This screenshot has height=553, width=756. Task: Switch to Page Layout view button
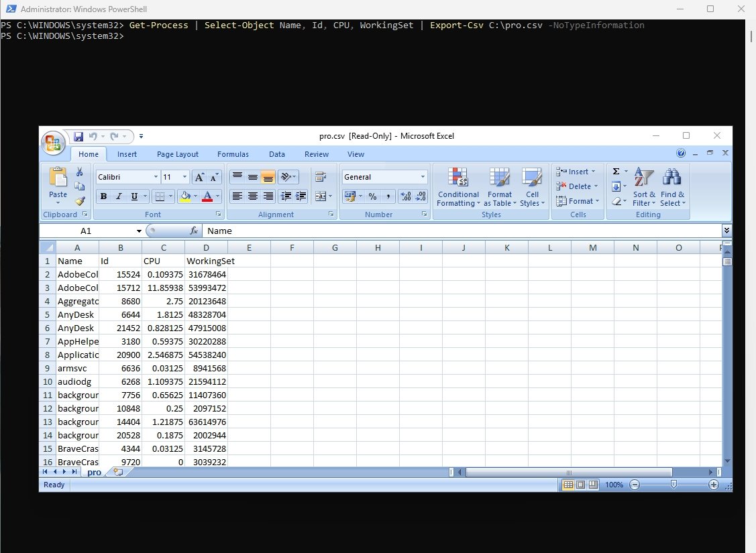click(581, 485)
